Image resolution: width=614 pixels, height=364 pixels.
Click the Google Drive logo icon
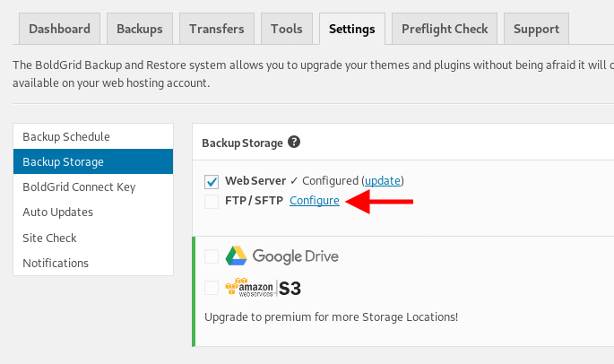coord(236,256)
